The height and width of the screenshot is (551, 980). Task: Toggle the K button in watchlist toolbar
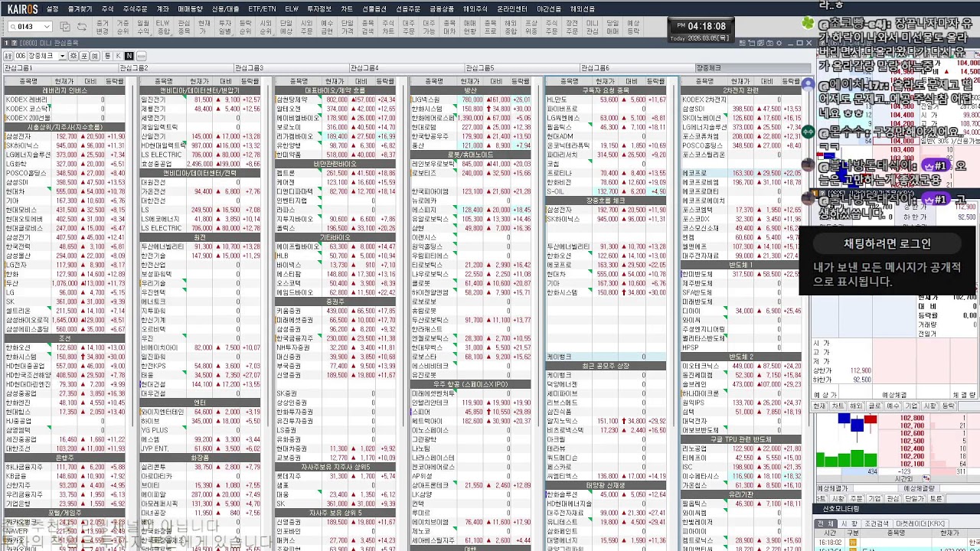118,56
